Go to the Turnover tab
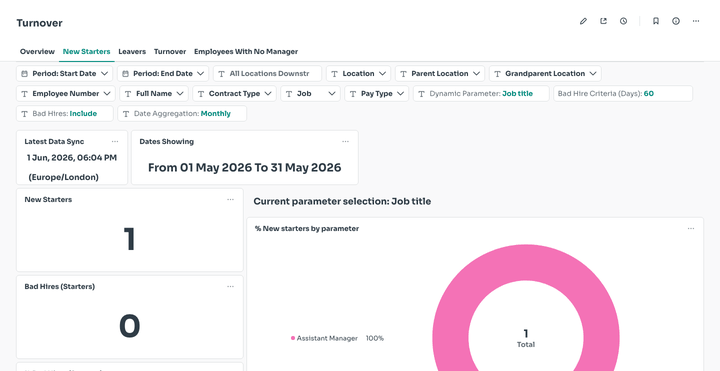The height and width of the screenshot is (371, 720). (x=170, y=51)
